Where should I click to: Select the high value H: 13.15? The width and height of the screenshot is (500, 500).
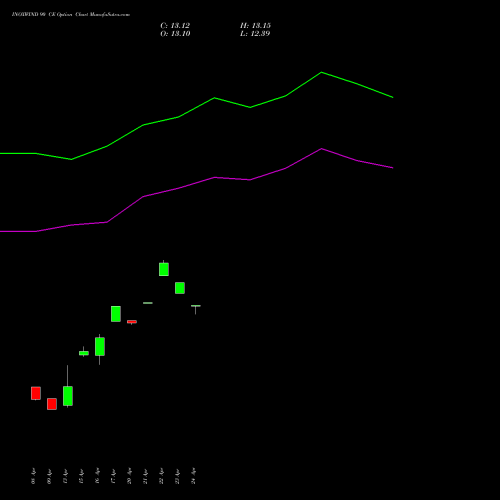(255, 26)
